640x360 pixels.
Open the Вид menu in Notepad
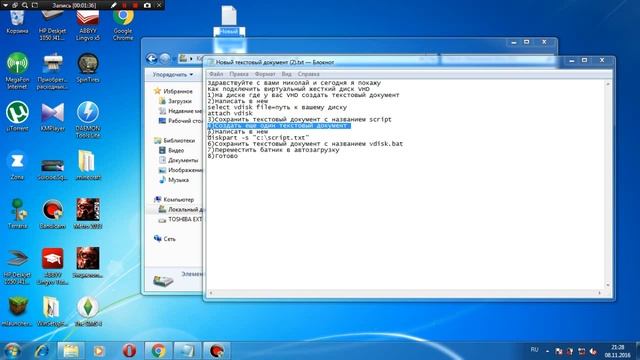pos(287,74)
